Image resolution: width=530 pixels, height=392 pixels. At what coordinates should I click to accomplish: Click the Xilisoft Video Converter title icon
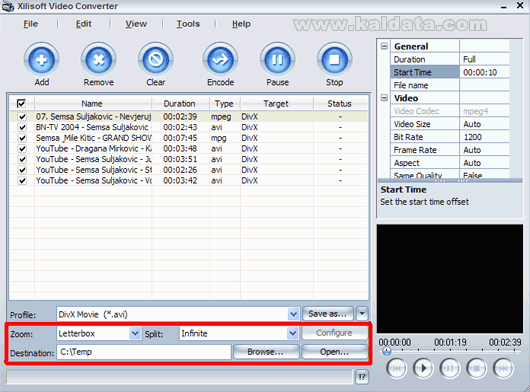click(x=7, y=6)
